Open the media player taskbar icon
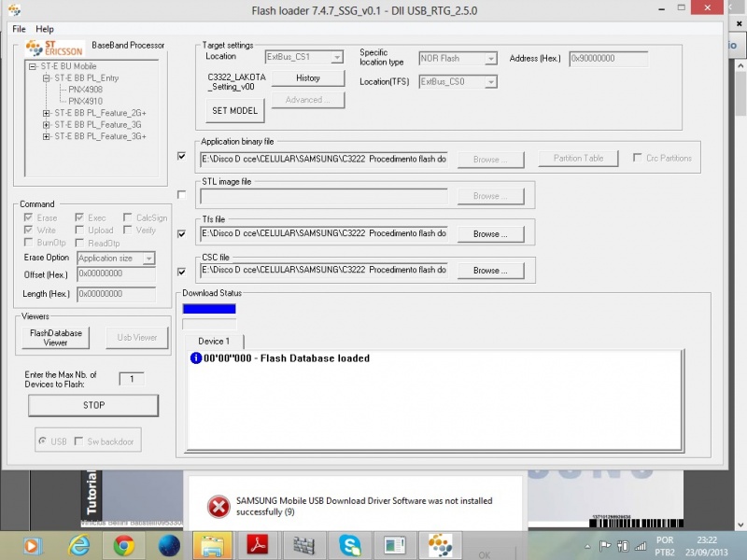 pos(31,546)
